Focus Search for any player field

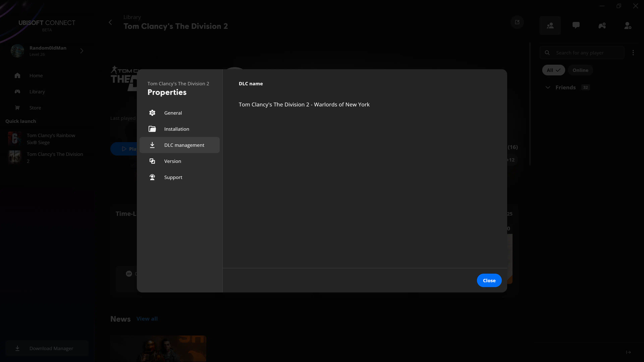(x=582, y=53)
